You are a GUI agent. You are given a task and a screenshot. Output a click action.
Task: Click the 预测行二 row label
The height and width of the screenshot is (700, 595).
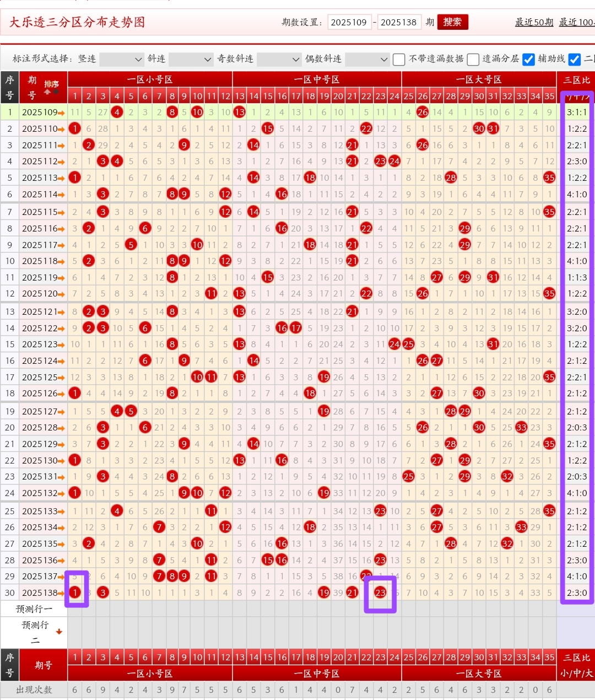click(34, 632)
